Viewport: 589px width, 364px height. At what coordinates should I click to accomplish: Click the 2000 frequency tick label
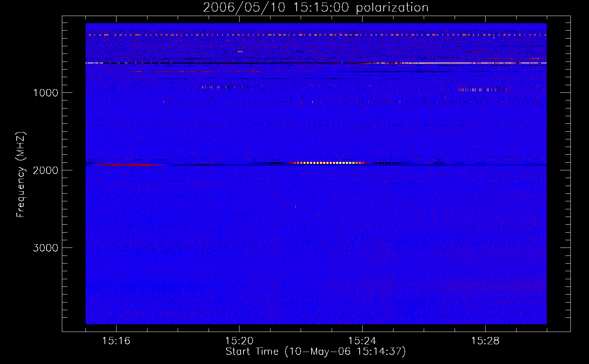pos(46,170)
